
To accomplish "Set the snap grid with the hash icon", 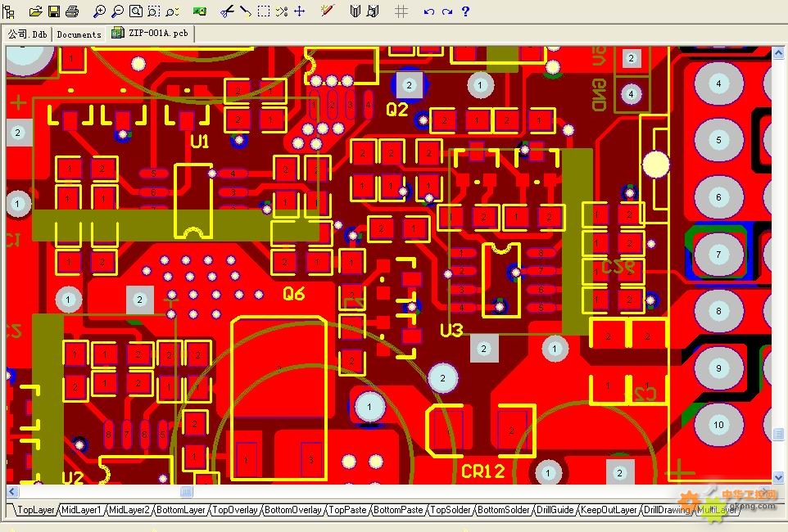I will (x=401, y=11).
